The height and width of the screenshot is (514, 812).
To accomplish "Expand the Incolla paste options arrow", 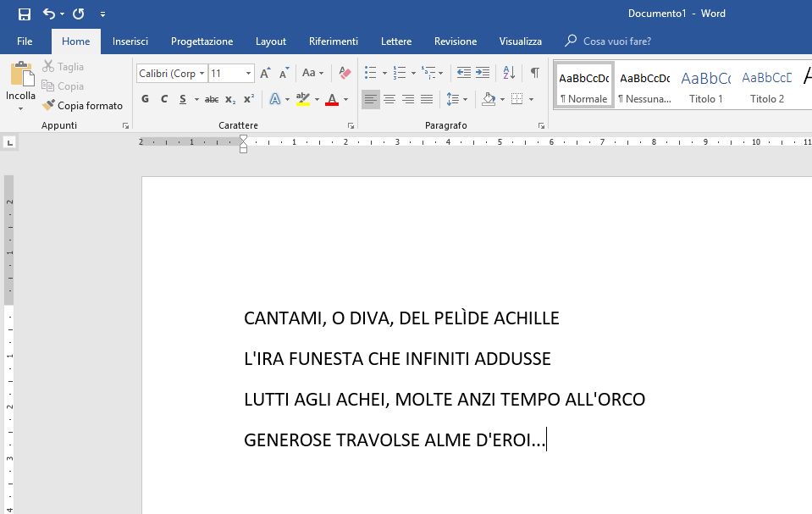I will tap(20, 108).
